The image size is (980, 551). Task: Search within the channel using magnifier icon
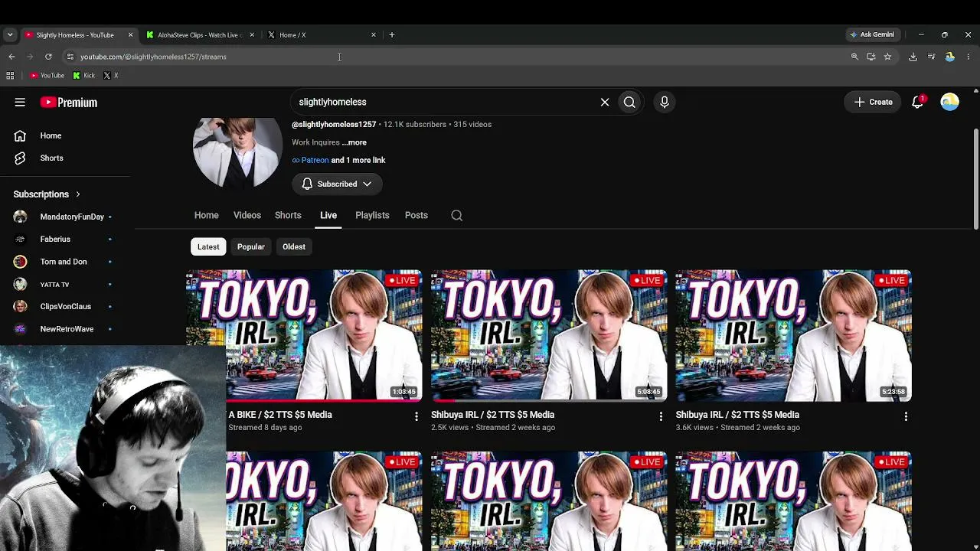pyautogui.click(x=457, y=216)
